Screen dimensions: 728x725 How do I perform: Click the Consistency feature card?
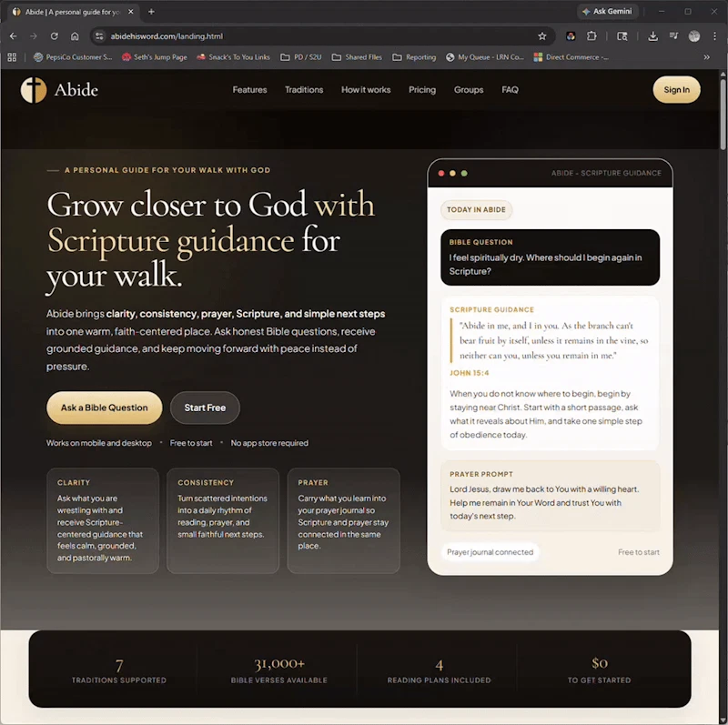[x=223, y=520]
